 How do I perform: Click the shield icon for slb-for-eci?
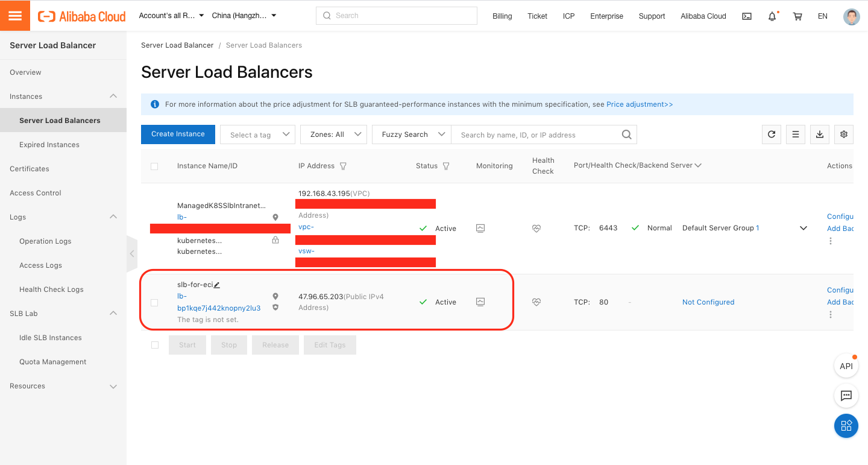[x=275, y=308]
